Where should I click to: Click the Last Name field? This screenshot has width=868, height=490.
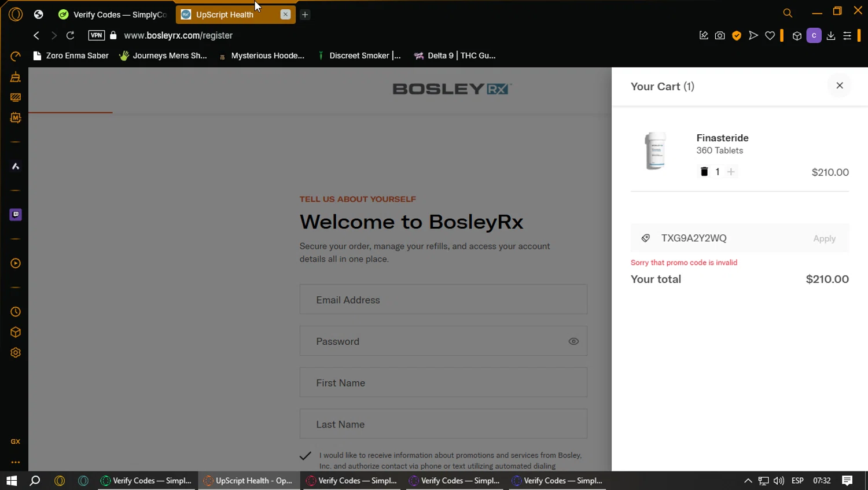(443, 424)
